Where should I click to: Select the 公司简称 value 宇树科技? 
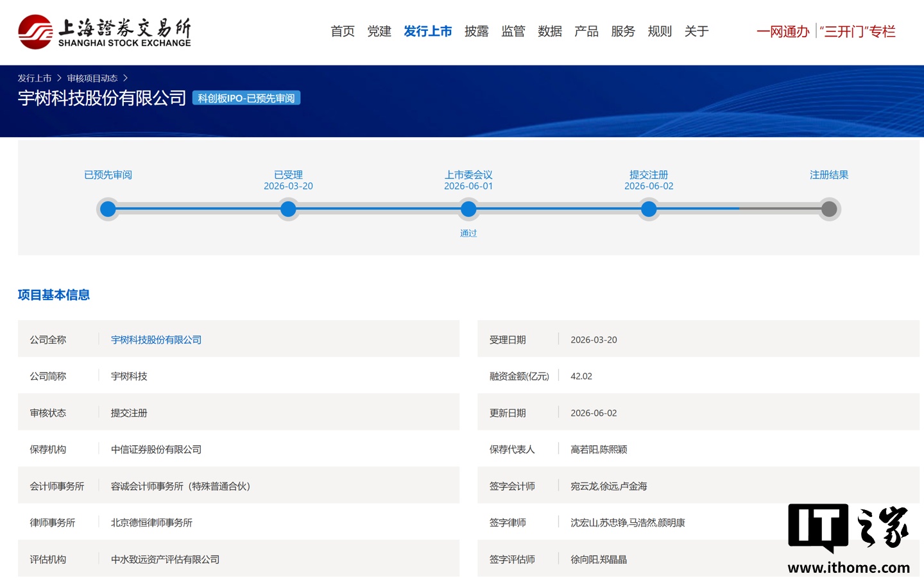click(x=129, y=377)
